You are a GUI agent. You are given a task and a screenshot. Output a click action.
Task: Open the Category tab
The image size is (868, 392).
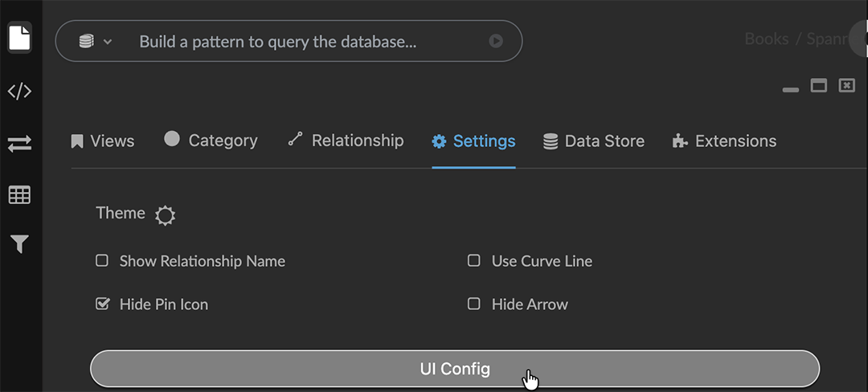pos(211,141)
